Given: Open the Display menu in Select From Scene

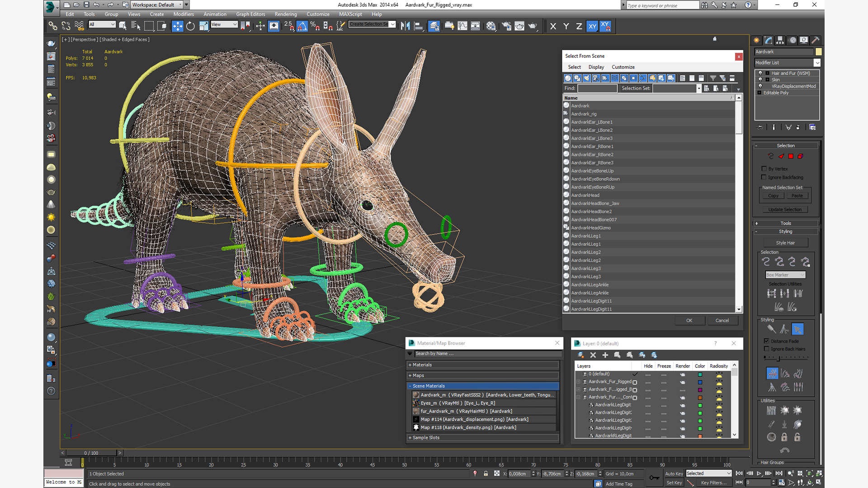Looking at the screenshot, I should [x=596, y=67].
